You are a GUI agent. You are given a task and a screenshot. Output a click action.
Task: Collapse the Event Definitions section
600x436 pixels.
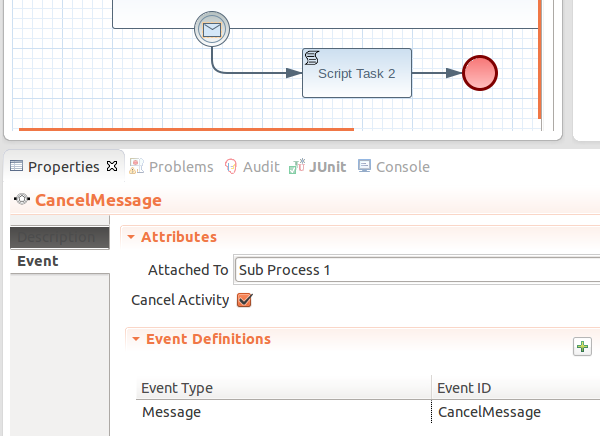point(135,339)
